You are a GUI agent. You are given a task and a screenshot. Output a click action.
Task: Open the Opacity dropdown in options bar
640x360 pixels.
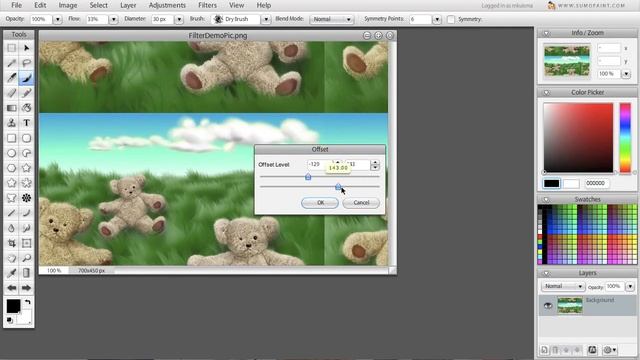58,19
